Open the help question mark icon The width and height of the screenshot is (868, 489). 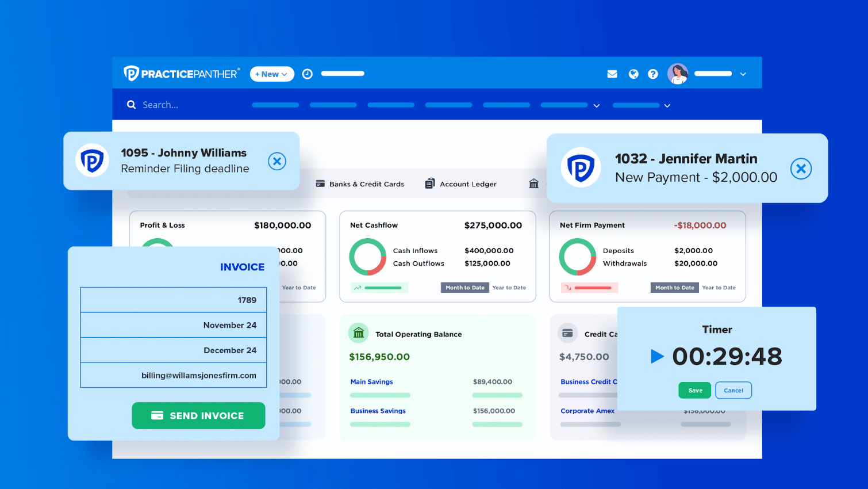[x=653, y=74]
